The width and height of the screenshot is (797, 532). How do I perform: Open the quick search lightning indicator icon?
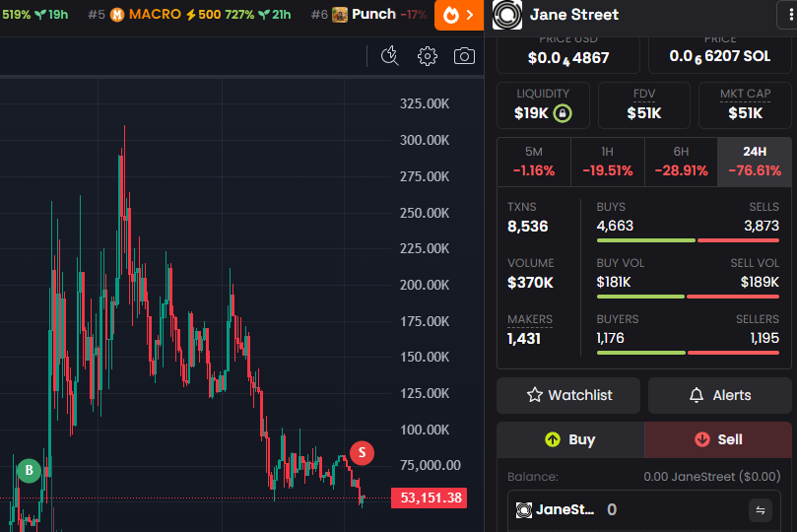(390, 56)
